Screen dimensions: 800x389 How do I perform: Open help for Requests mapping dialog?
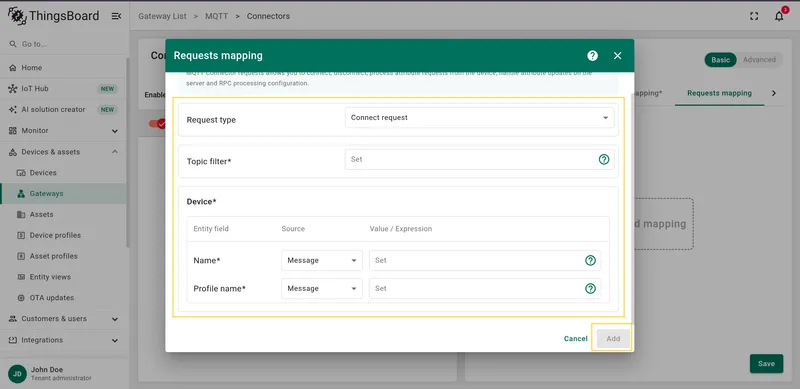[x=592, y=56]
